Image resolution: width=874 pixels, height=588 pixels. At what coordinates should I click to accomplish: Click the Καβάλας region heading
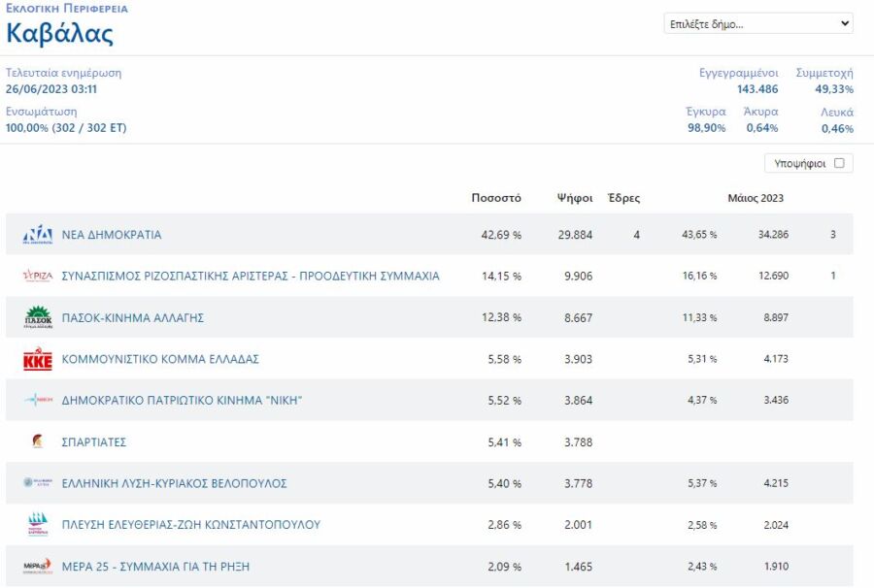pyautogui.click(x=60, y=34)
